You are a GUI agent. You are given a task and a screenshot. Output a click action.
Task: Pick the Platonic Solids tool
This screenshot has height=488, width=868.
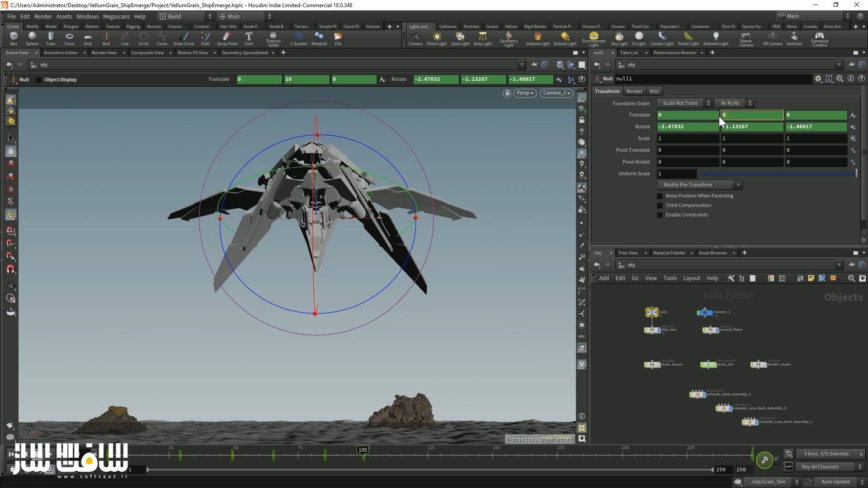pyautogui.click(x=274, y=39)
